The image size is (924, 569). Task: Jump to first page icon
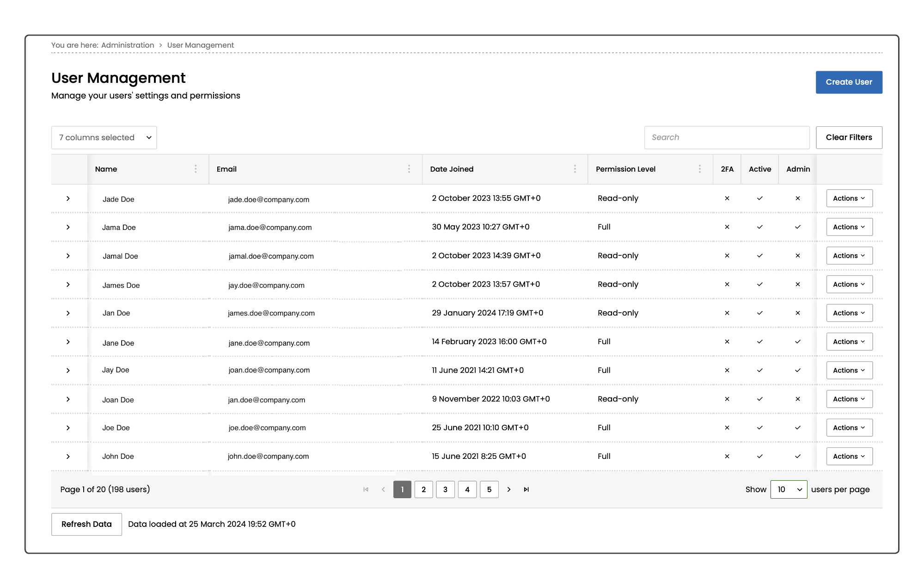[366, 489]
